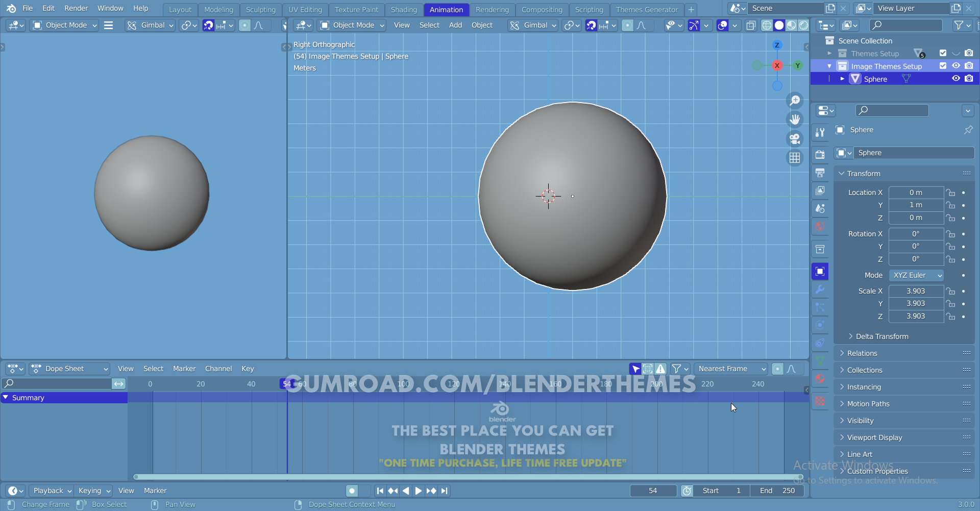Viewport: 980px width, 511px height.
Task: Expand the Sphere item in the outliner
Action: coord(842,79)
